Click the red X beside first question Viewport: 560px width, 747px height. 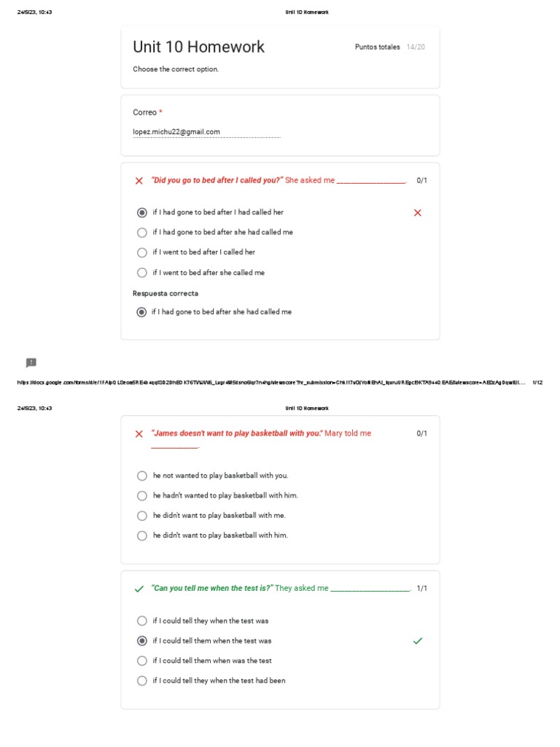click(139, 181)
